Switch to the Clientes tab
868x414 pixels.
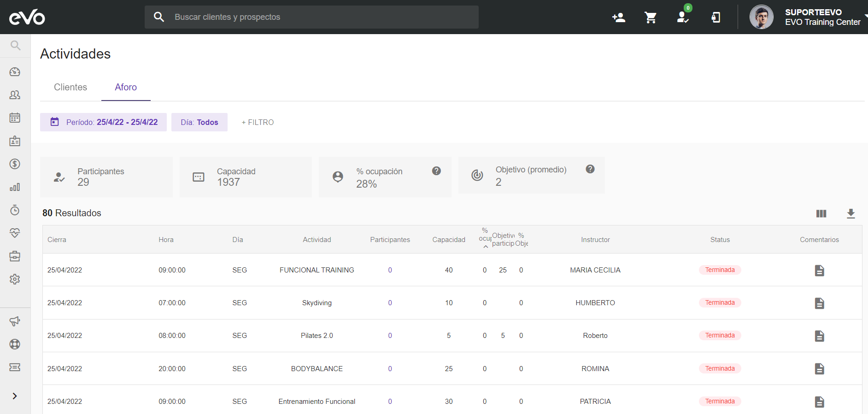[x=70, y=87]
